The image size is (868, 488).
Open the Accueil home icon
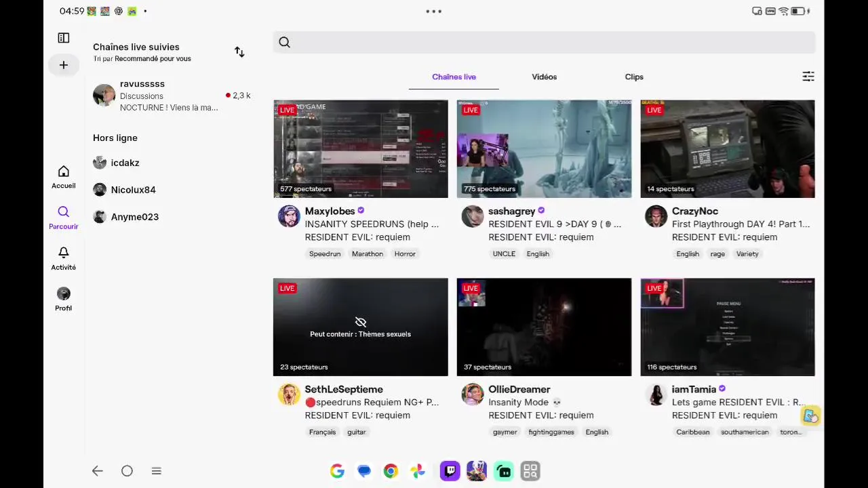[64, 171]
